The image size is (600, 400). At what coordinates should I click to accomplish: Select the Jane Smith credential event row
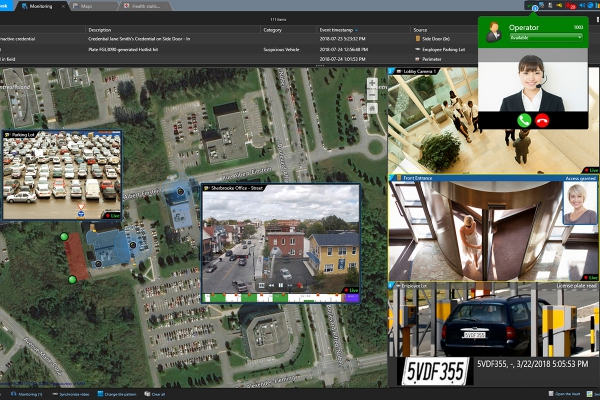(x=239, y=39)
